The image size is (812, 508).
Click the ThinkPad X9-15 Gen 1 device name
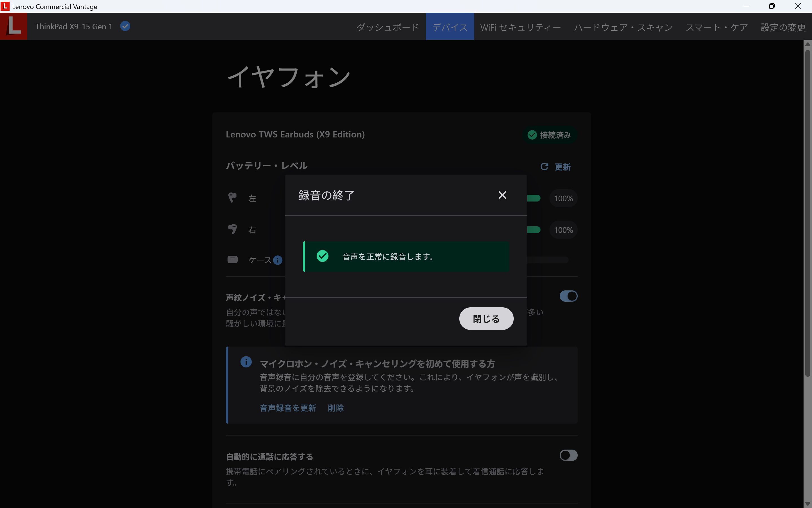[x=74, y=27]
